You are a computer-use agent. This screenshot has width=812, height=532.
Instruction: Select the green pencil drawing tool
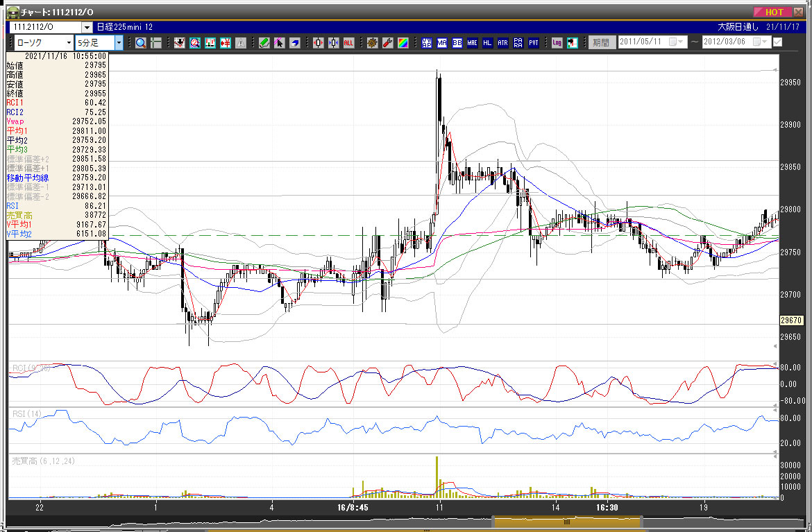264,43
